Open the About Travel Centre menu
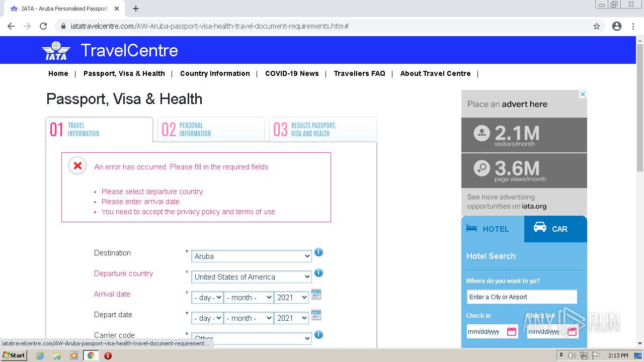 (x=436, y=73)
